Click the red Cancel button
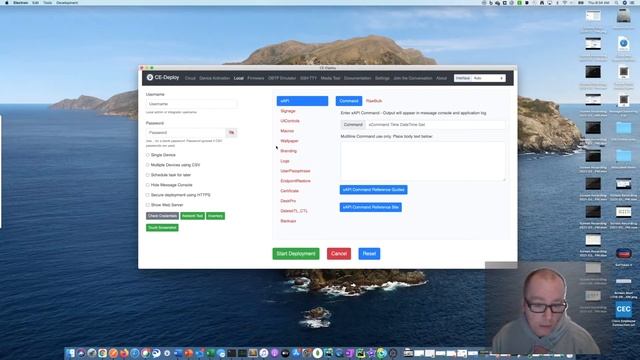This screenshot has height=360, width=640. pyautogui.click(x=339, y=253)
